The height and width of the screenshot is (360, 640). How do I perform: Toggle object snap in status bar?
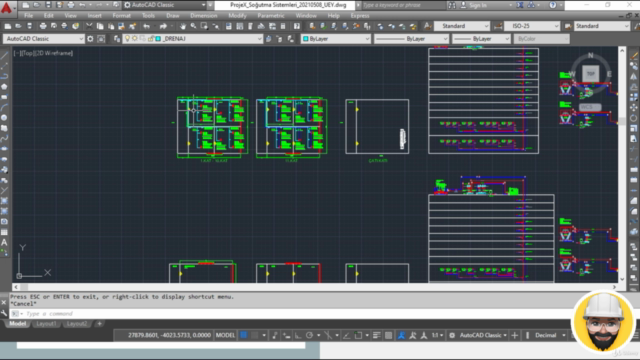tap(358, 336)
